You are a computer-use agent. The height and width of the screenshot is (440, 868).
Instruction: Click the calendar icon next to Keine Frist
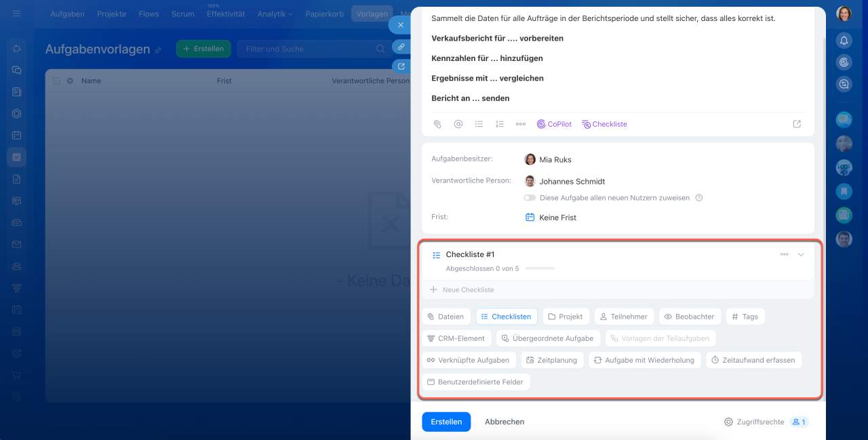point(530,217)
